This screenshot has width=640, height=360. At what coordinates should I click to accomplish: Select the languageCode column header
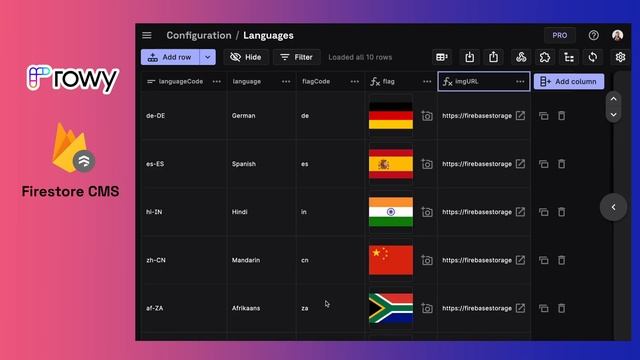pyautogui.click(x=184, y=82)
